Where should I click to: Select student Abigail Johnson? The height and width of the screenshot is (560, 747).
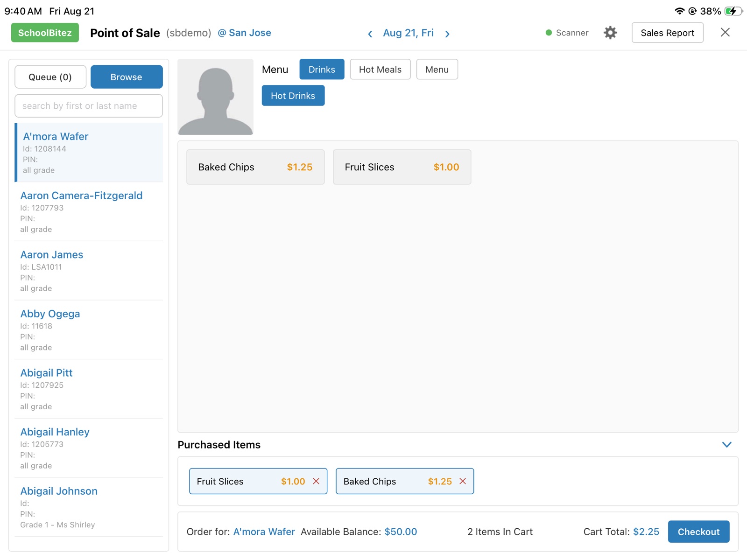point(89,507)
